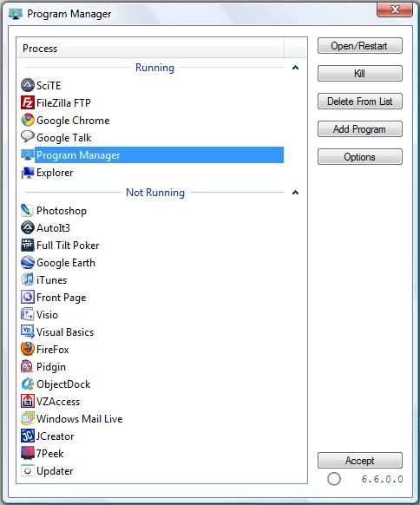Collapse the Running group
The image size is (420, 505).
(295, 68)
